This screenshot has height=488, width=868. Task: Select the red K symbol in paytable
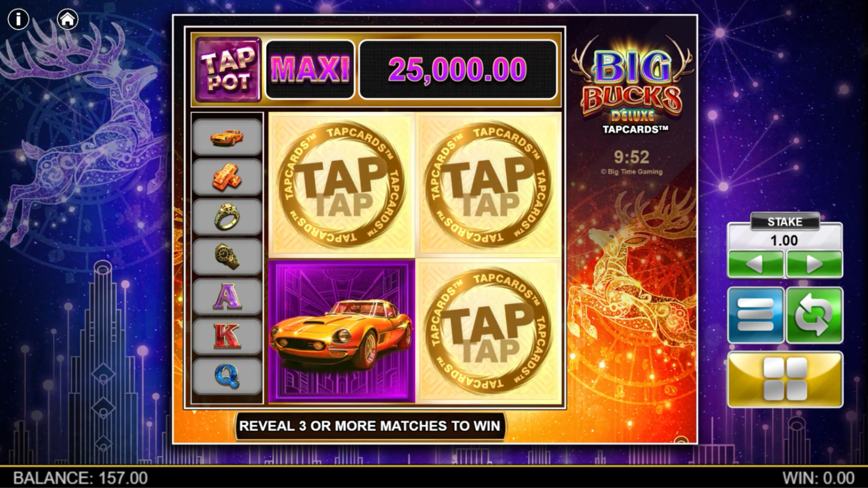227,336
